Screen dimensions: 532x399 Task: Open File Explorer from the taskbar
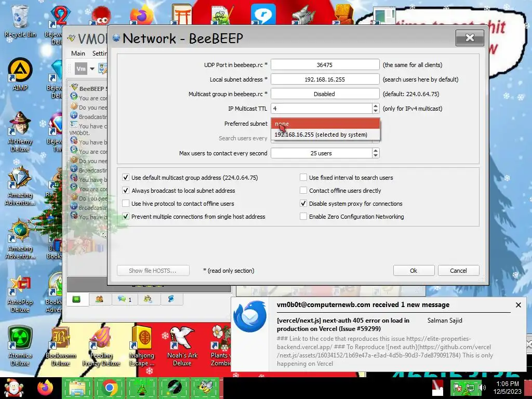[x=77, y=388]
